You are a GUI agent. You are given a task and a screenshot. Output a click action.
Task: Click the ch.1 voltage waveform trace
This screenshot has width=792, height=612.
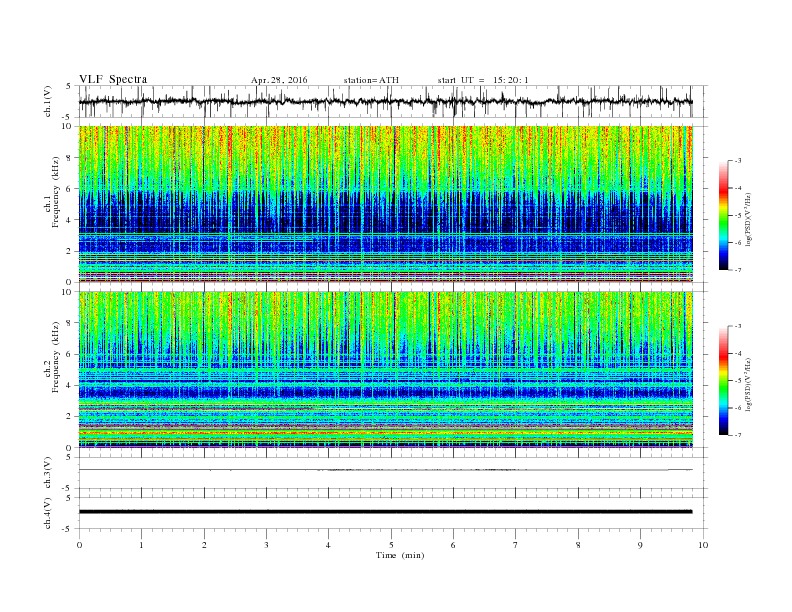coord(385,102)
